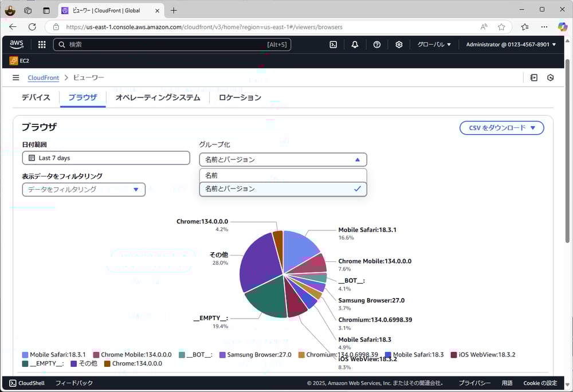
Task: Click the Mobile Safari:18.3.1 legend swatch
Action: tap(25, 355)
